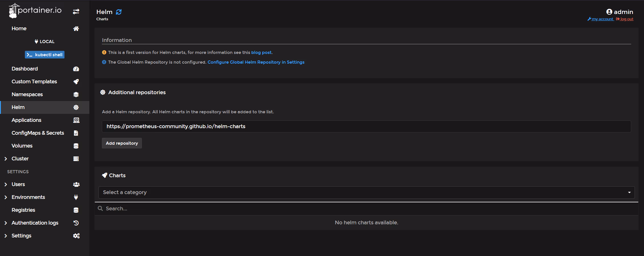Click the Additional repositories helm icon
The width and height of the screenshot is (644, 256).
(x=103, y=92)
